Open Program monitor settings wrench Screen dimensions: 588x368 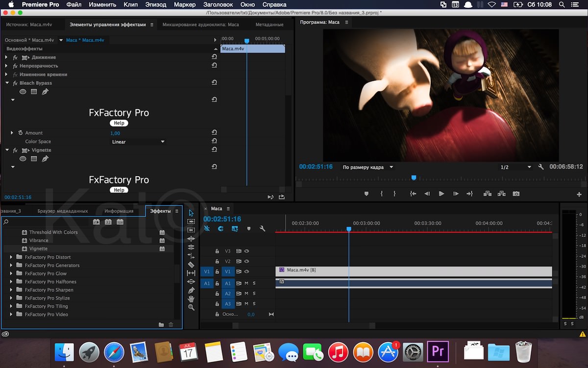pyautogui.click(x=541, y=167)
